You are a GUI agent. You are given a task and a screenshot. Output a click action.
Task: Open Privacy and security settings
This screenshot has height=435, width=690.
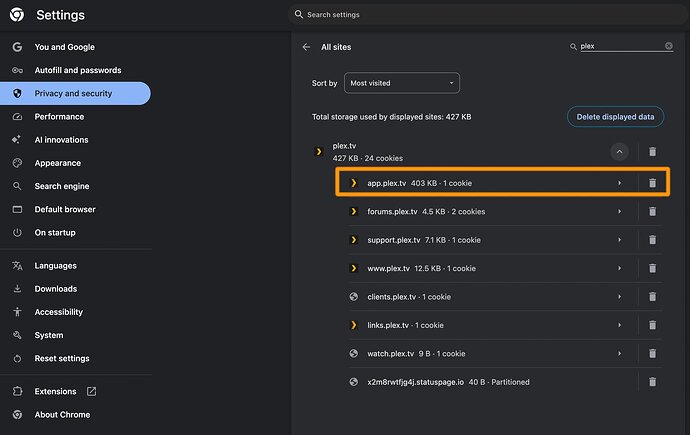[x=73, y=94]
